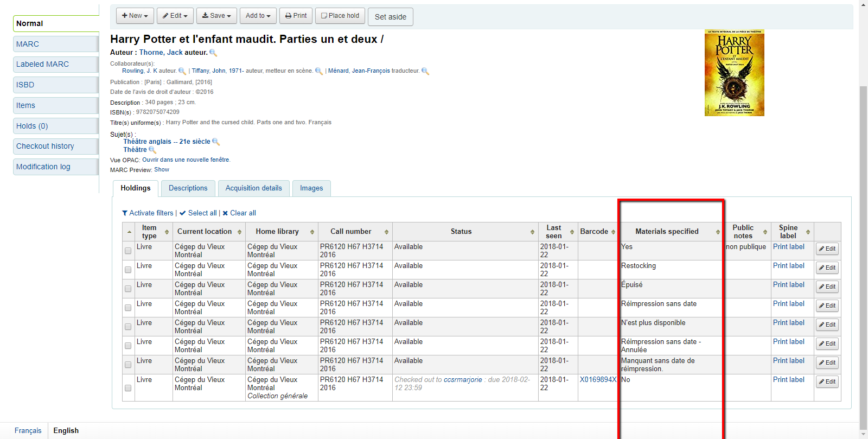Click the Harry Potter book cover thumbnail
Screen dimensions: 868x439
[734, 73]
